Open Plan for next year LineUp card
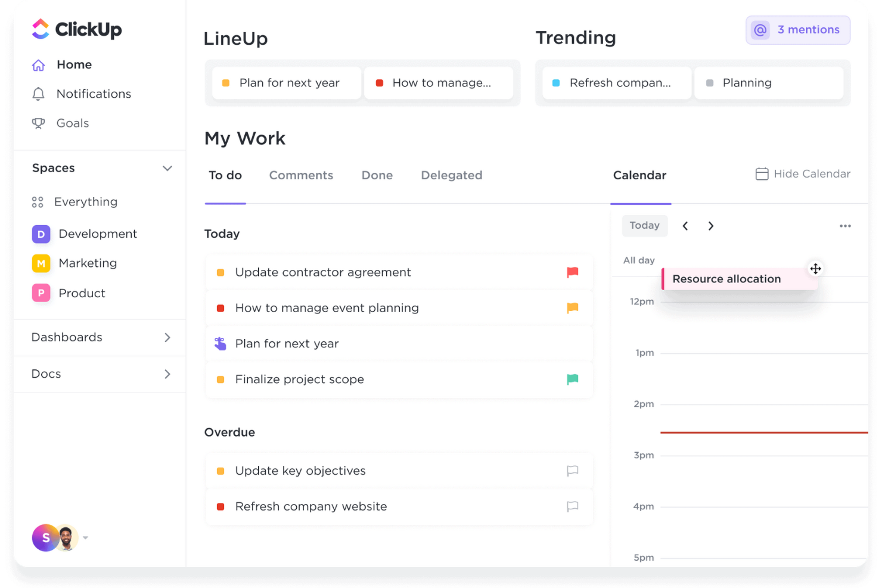The width and height of the screenshot is (882, 588). 287,83
